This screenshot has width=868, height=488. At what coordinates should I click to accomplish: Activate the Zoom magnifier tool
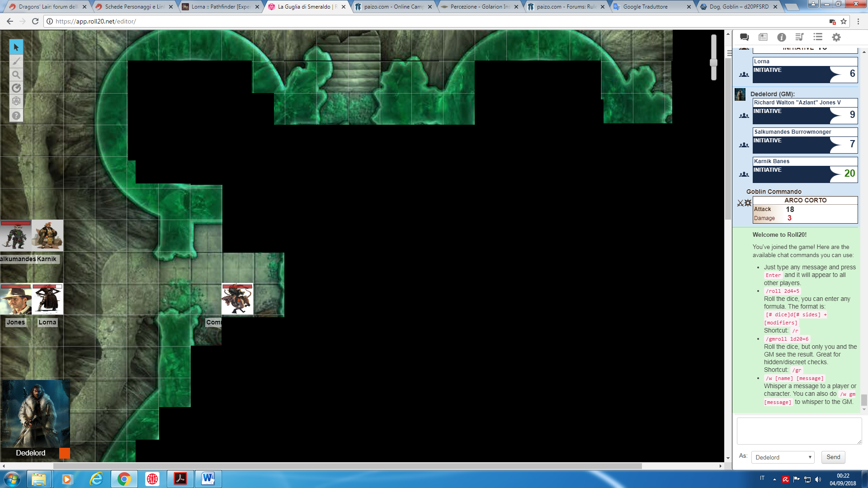(16, 75)
